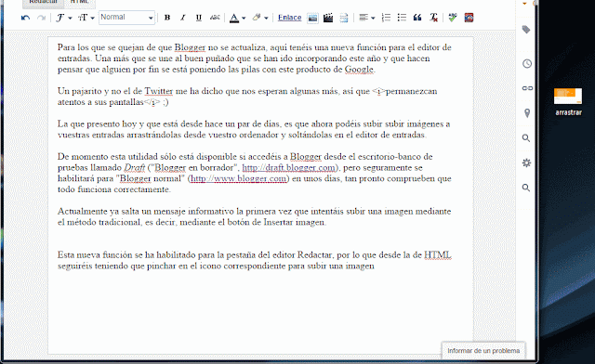The image size is (595, 364).
Task: Click the Enlace link button
Action: click(x=289, y=18)
